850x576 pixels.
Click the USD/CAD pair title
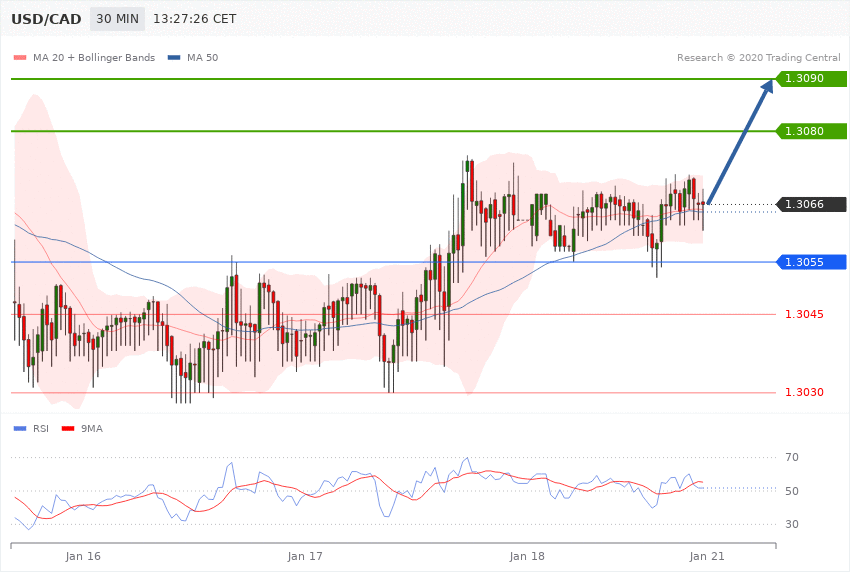pyautogui.click(x=46, y=19)
